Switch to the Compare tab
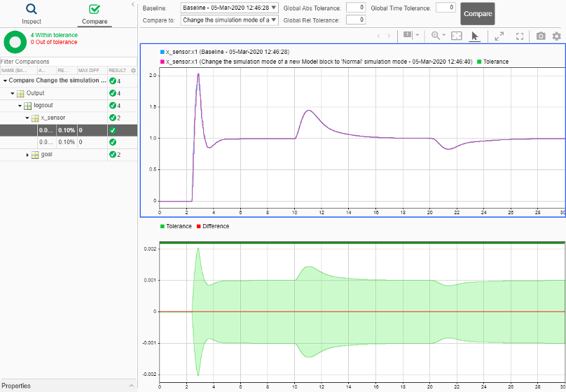The height and width of the screenshot is (392, 566). pos(95,15)
